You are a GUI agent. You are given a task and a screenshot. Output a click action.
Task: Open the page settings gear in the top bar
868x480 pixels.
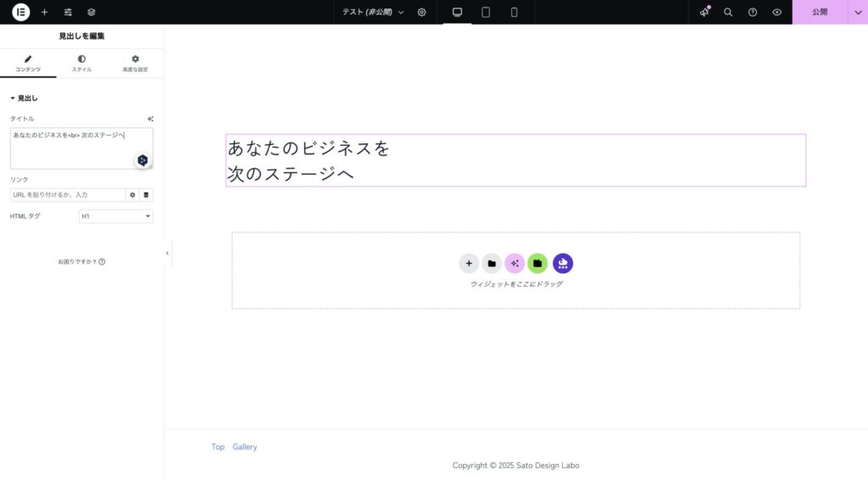[422, 12]
